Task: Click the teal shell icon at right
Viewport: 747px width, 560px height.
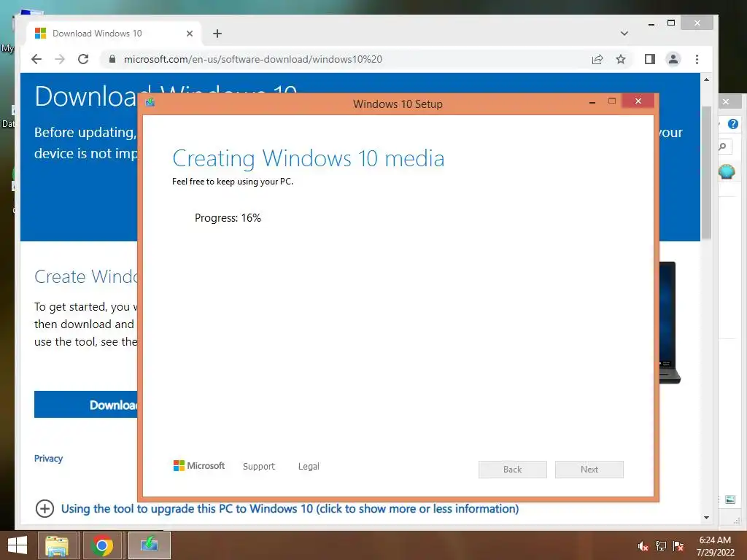Action: (x=727, y=171)
